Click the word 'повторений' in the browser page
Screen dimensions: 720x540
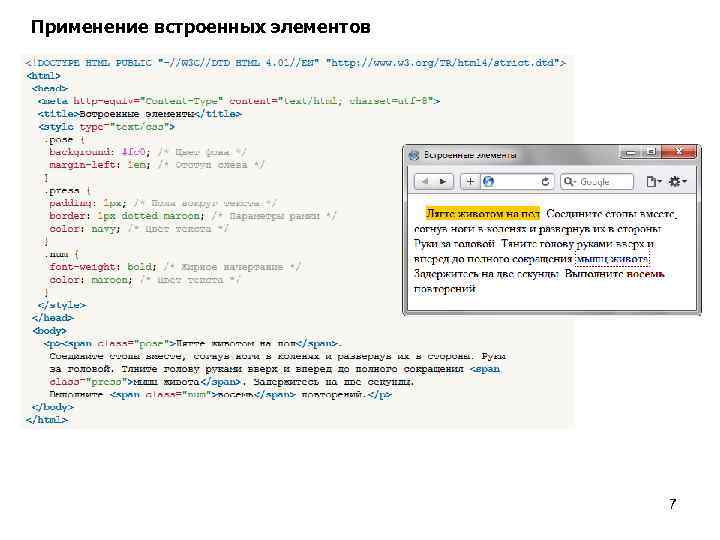pos(444,289)
